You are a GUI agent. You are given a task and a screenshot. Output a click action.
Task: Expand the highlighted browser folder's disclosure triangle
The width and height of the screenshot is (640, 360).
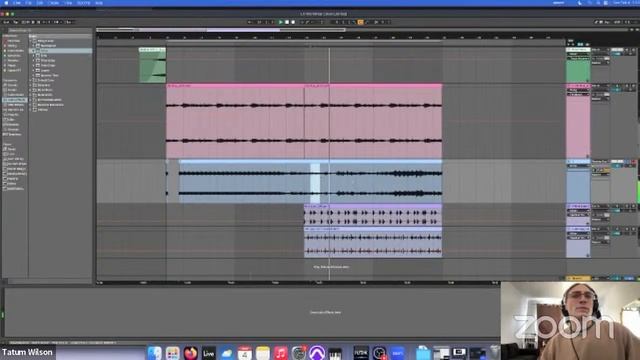32,51
